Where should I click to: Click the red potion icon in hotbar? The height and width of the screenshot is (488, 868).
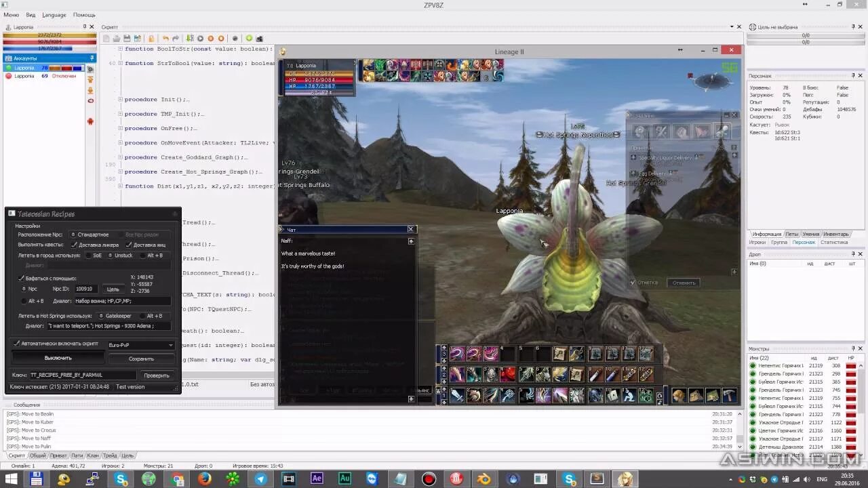coord(508,374)
